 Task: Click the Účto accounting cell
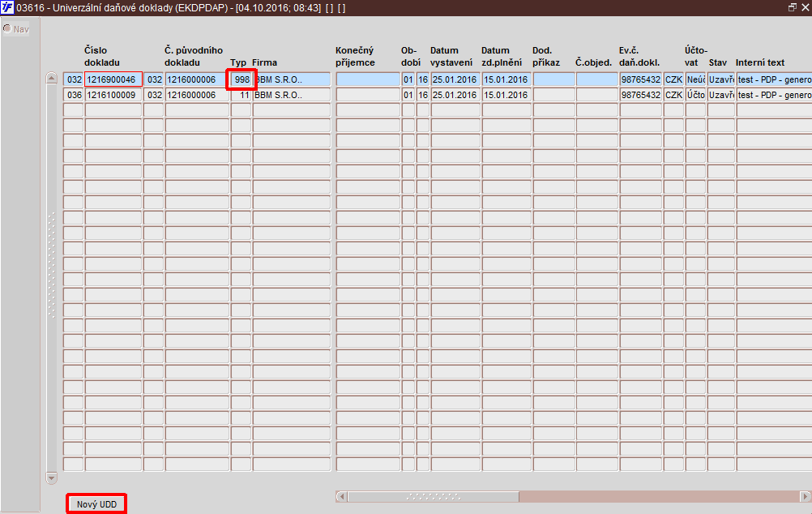(x=695, y=95)
